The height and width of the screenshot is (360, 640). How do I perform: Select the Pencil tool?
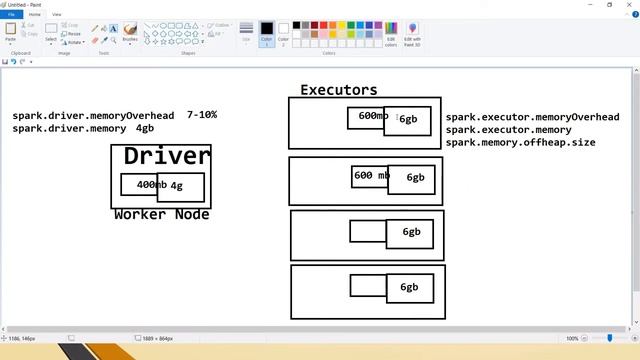pyautogui.click(x=95, y=29)
